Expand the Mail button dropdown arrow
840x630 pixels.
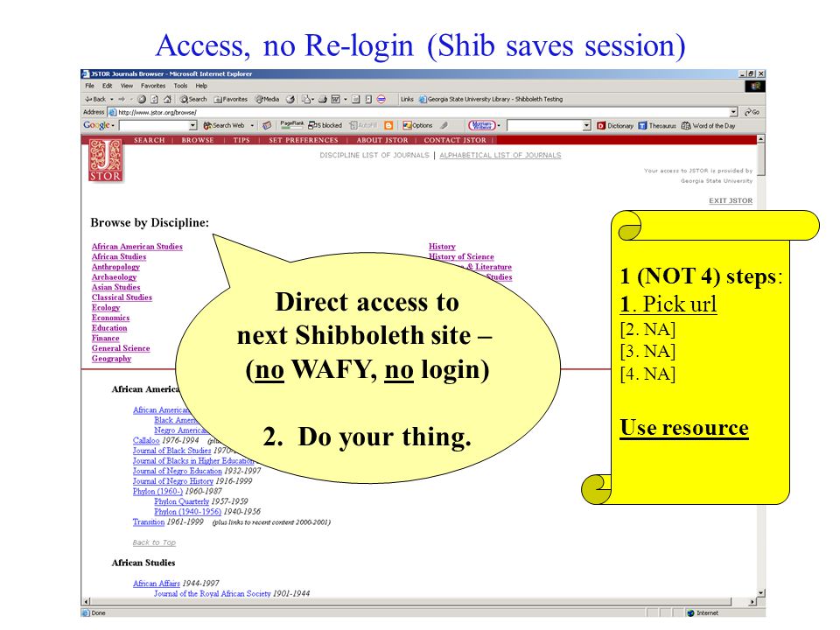point(313,99)
